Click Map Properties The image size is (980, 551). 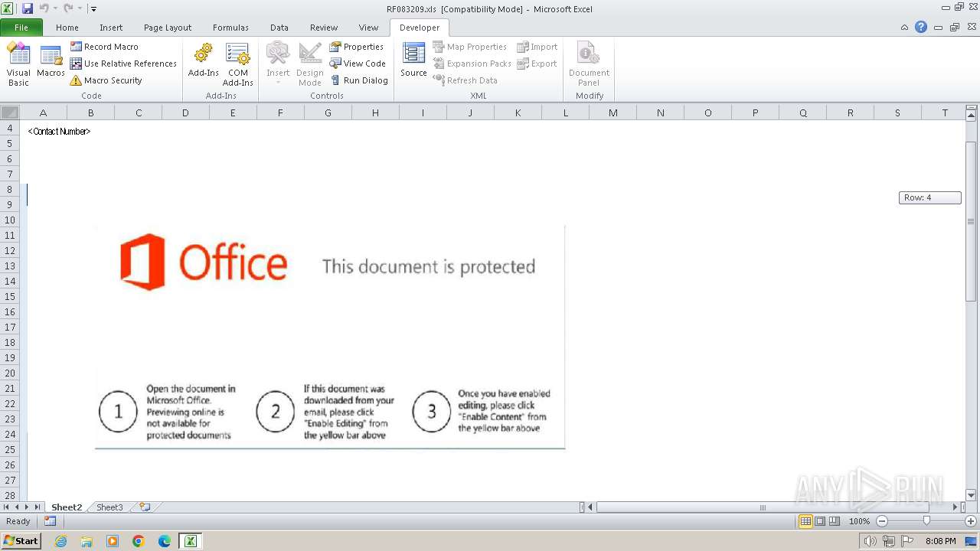point(469,47)
